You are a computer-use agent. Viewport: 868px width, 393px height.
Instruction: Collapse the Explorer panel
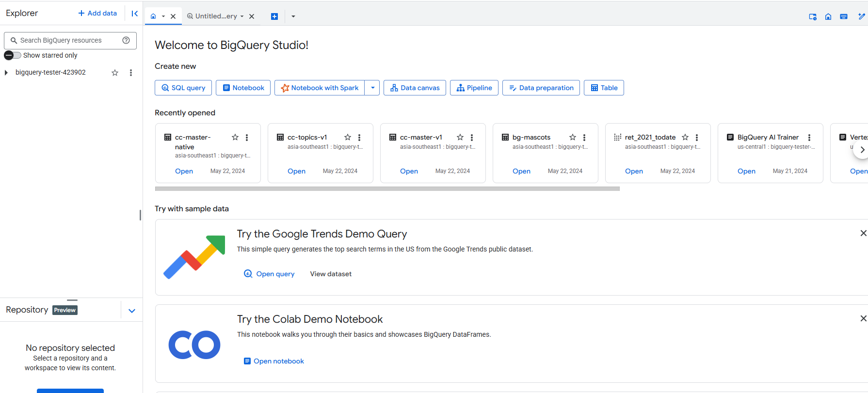135,14
